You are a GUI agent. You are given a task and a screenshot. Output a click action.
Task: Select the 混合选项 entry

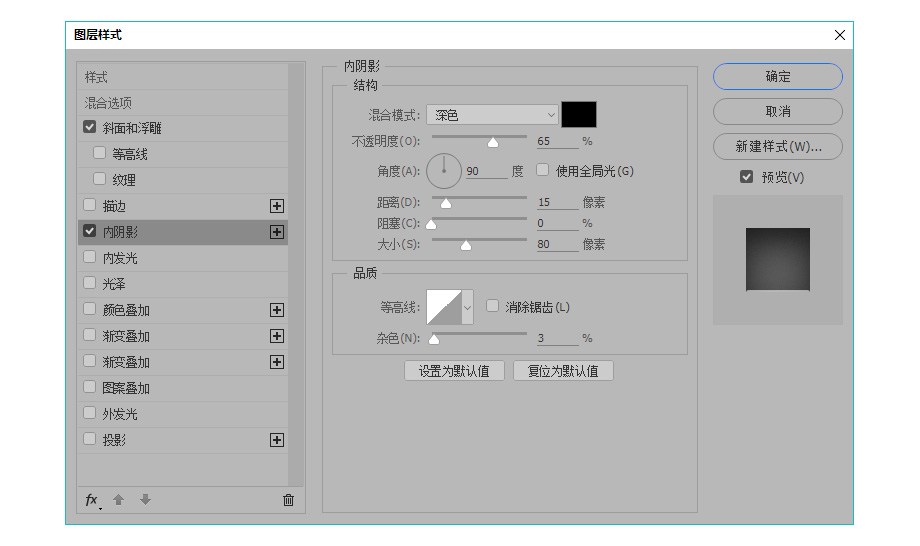pyautogui.click(x=183, y=103)
